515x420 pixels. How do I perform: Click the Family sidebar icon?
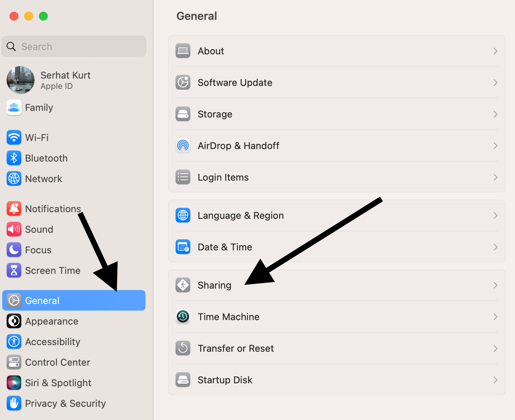pos(14,108)
